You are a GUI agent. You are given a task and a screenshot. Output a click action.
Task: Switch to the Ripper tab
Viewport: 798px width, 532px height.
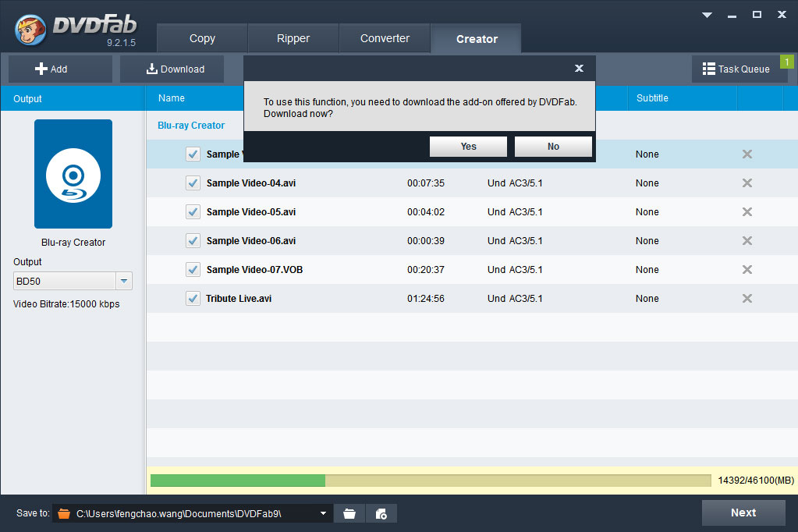[x=293, y=38]
